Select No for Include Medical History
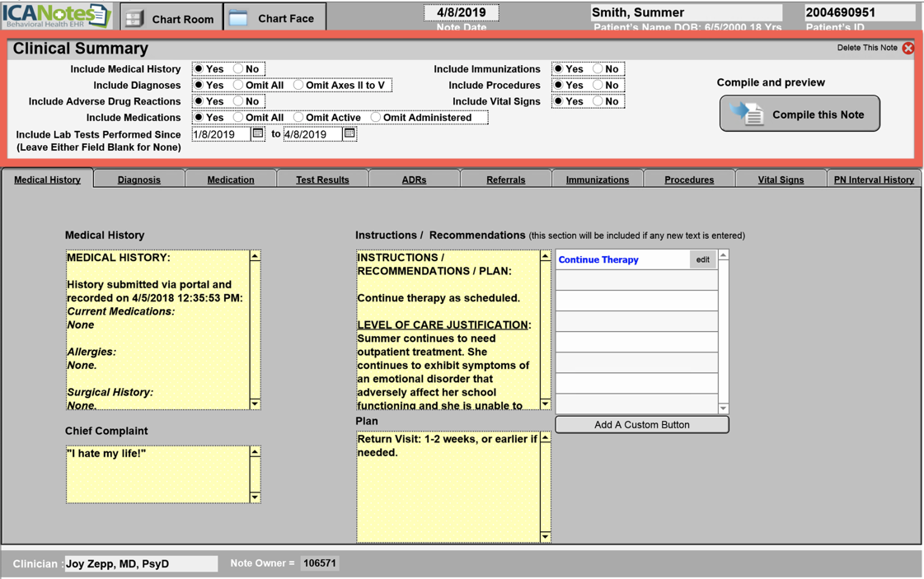Screen dimensions: 924x579 238,69
